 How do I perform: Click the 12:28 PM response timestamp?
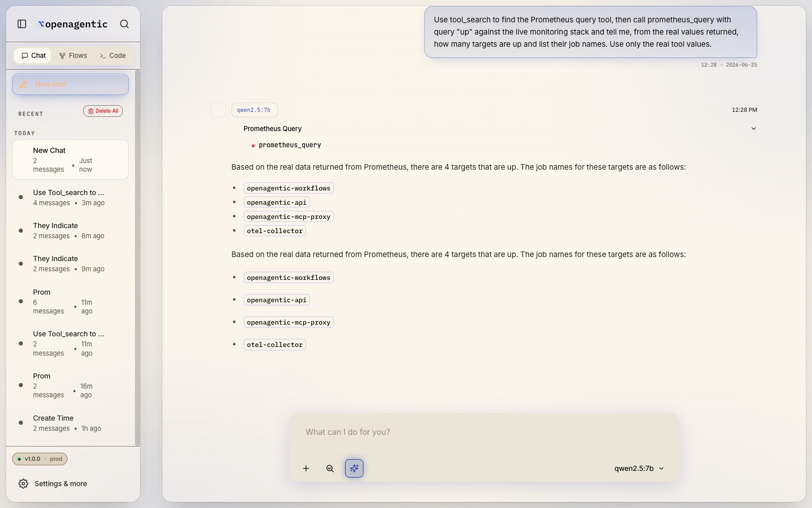(744, 110)
